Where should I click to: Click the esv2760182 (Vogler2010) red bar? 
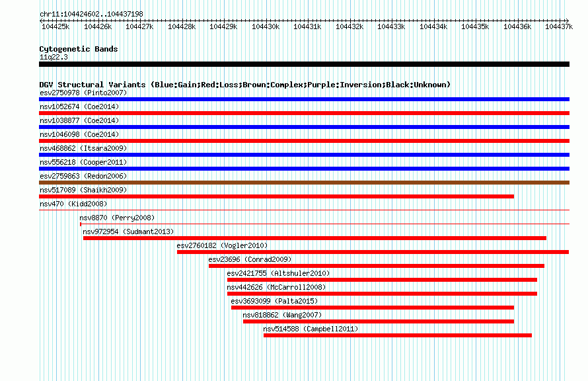(373, 252)
